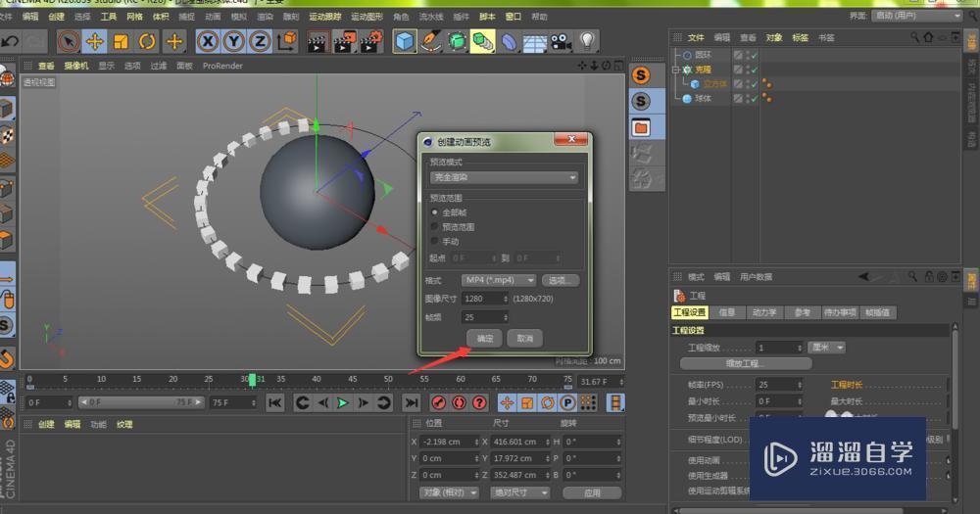This screenshot has width=980, height=514.
Task: Open the 绝对尺寸 size dropdown
Action: 520,492
